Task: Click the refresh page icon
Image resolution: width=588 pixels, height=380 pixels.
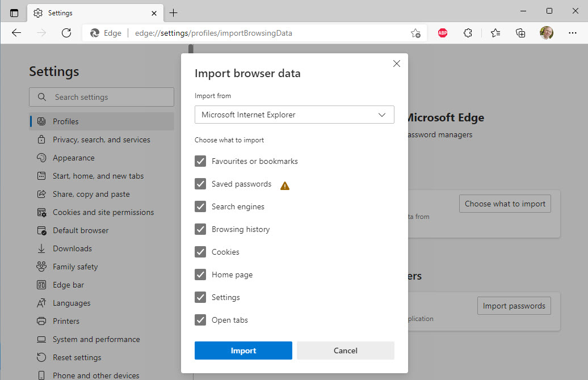Action: point(66,33)
